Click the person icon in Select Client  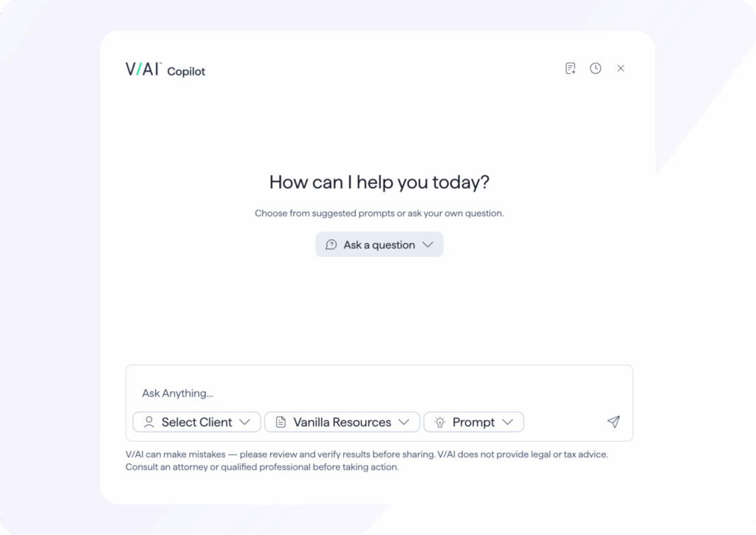pos(149,422)
